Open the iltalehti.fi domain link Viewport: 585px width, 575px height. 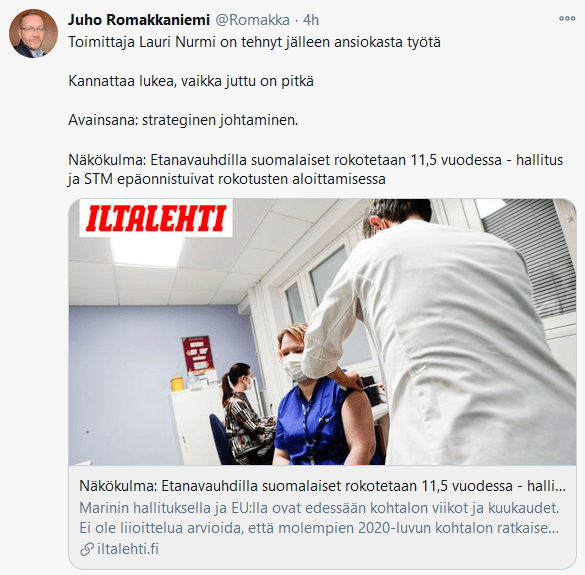tap(128, 549)
